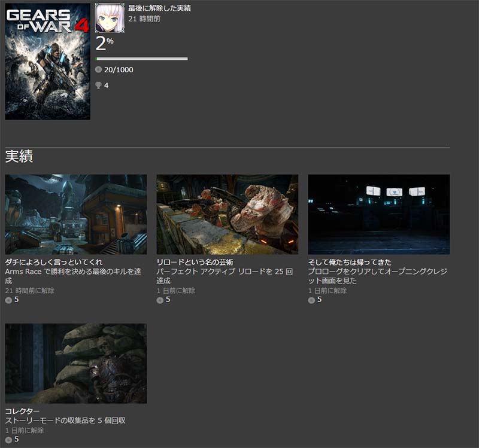Open the リロードという名の芸術 achievement thumbnail
This screenshot has width=479, height=448.
tap(228, 215)
